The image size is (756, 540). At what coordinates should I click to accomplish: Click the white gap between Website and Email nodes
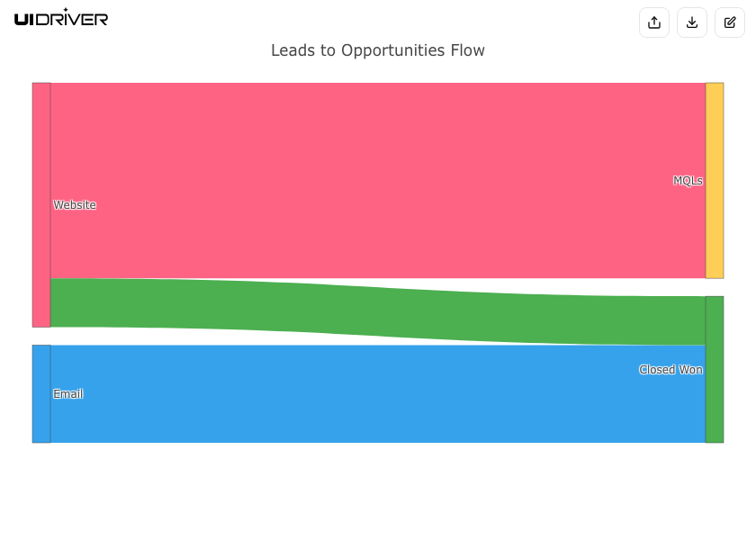pyautogui.click(x=41, y=336)
